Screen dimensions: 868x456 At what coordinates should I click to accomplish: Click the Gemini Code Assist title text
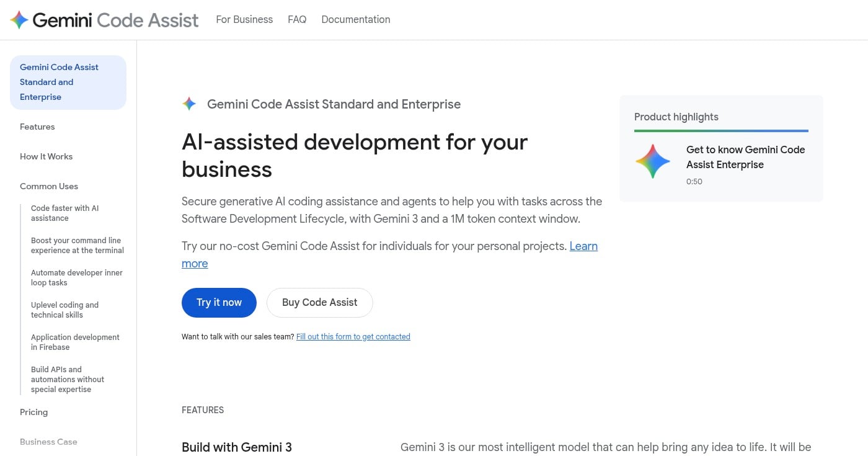pos(116,20)
